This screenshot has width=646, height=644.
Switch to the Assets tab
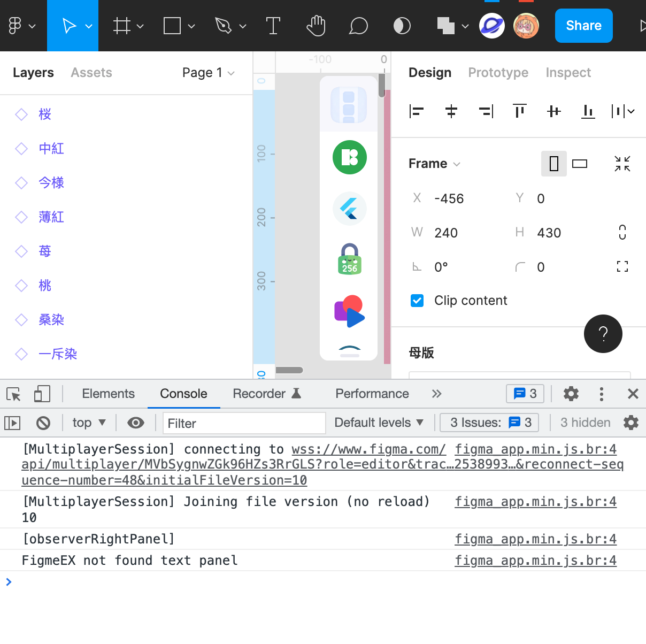click(x=91, y=73)
